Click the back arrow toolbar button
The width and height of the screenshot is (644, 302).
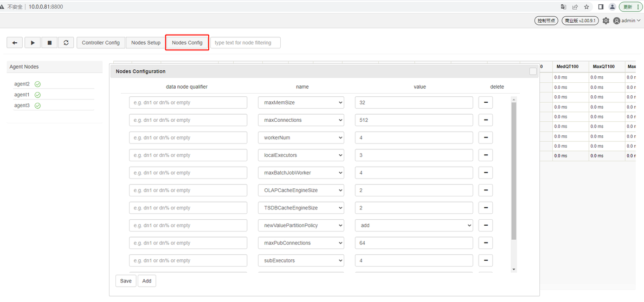(x=15, y=43)
